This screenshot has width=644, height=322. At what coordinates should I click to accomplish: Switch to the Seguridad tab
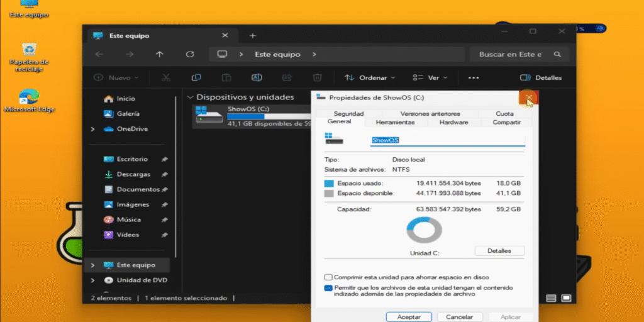click(348, 114)
